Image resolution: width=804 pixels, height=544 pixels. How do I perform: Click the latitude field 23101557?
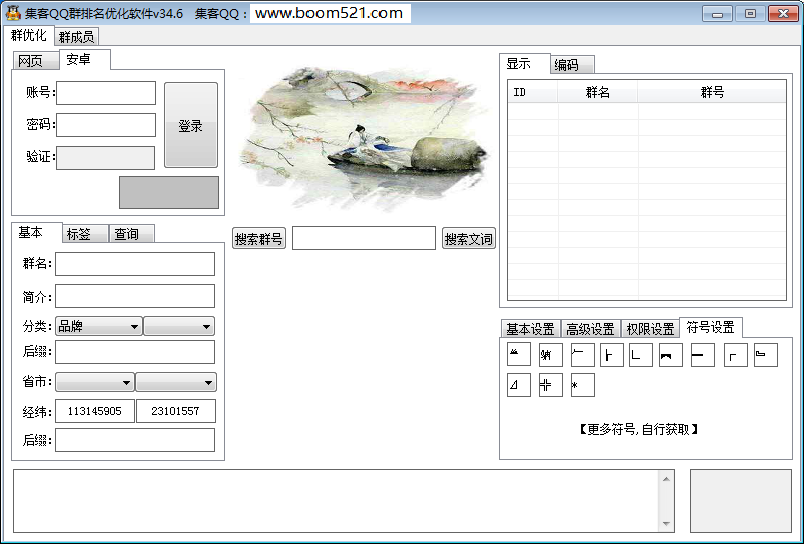click(x=176, y=411)
